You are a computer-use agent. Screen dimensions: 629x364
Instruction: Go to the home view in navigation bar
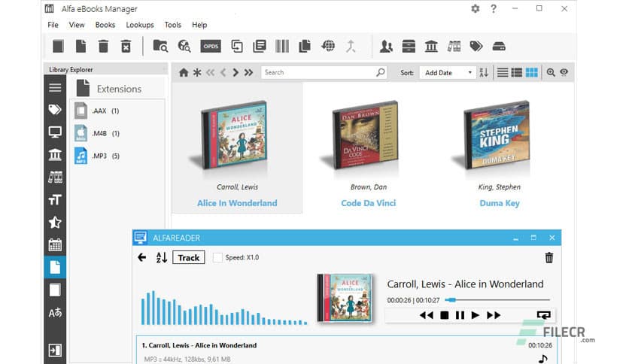pyautogui.click(x=184, y=72)
